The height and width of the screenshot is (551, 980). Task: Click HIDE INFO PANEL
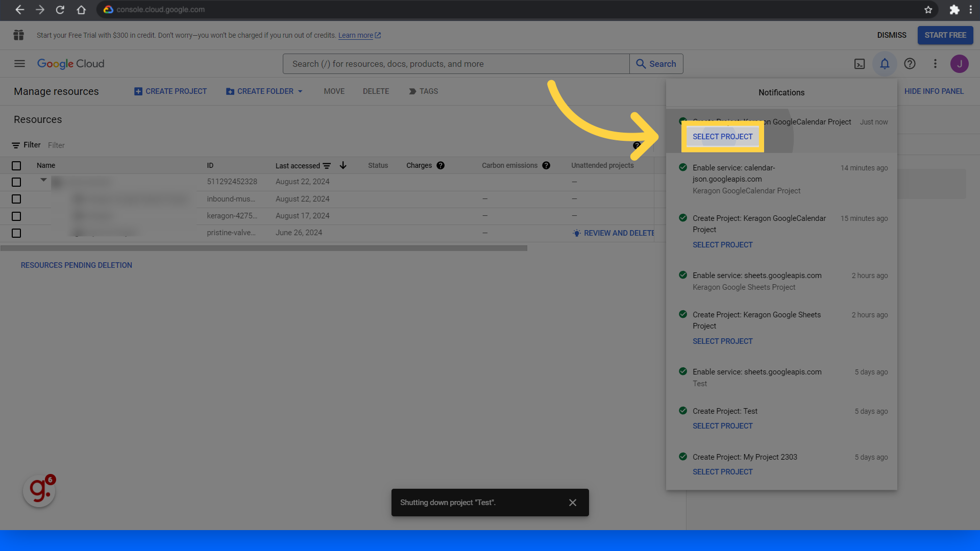934,91
